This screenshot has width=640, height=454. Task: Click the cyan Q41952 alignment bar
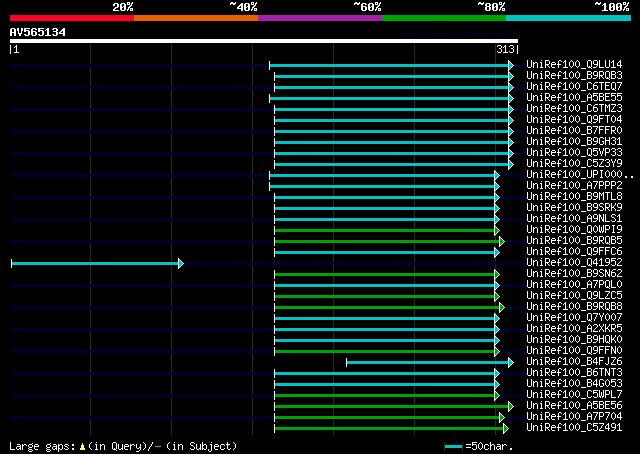(95, 263)
